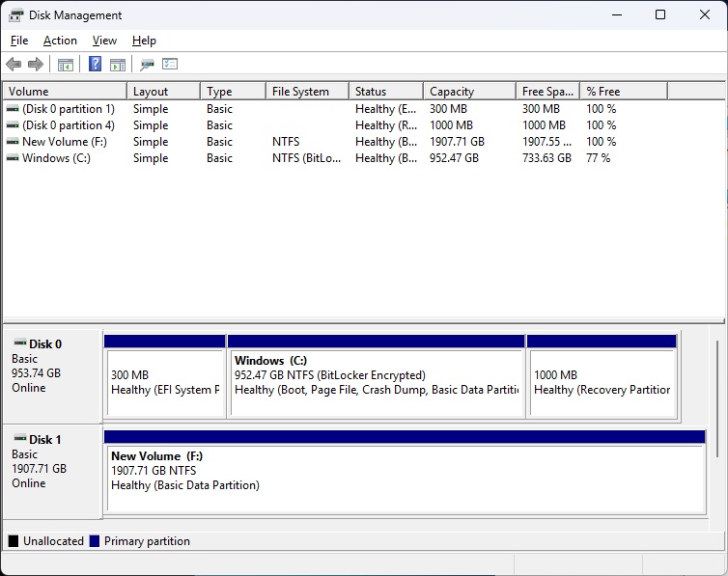728x576 pixels.
Task: Open the View menu
Action: coord(104,41)
